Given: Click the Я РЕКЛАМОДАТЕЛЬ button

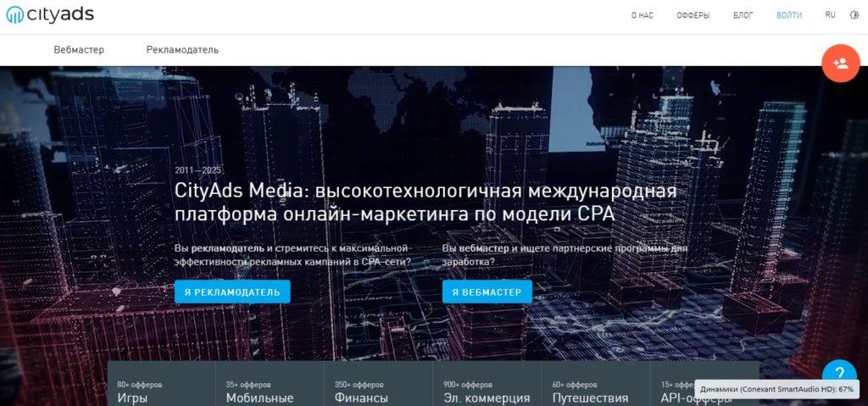Looking at the screenshot, I should click(232, 292).
